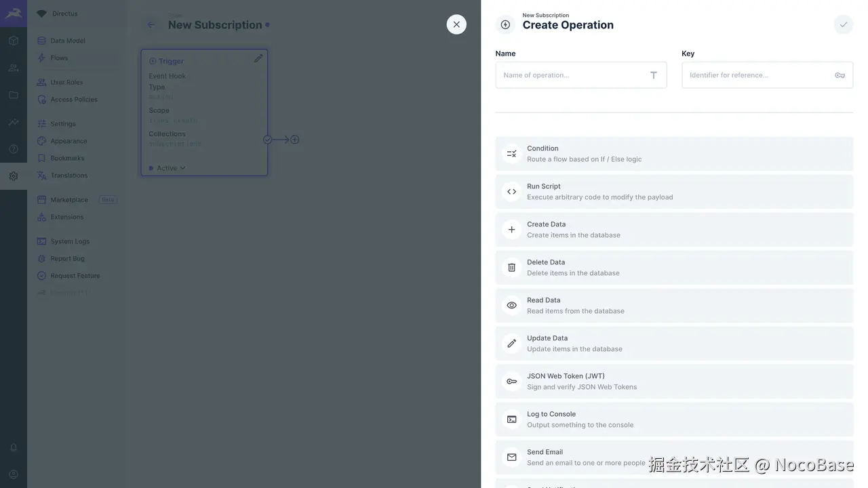Select the Run Script code icon
The image size is (868, 488).
[x=511, y=192]
